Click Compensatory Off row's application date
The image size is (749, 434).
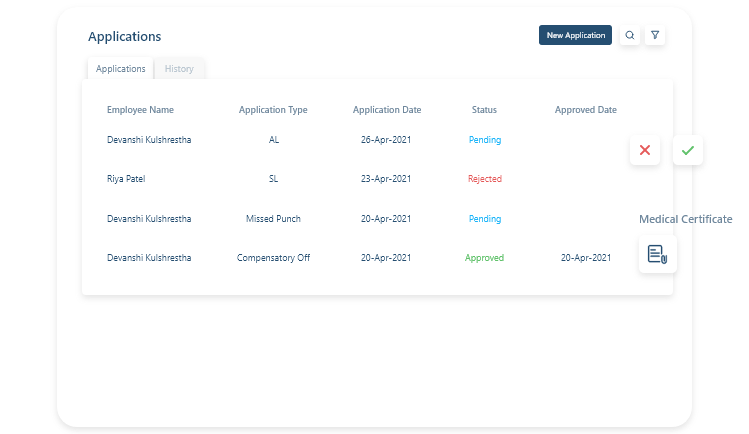386,258
